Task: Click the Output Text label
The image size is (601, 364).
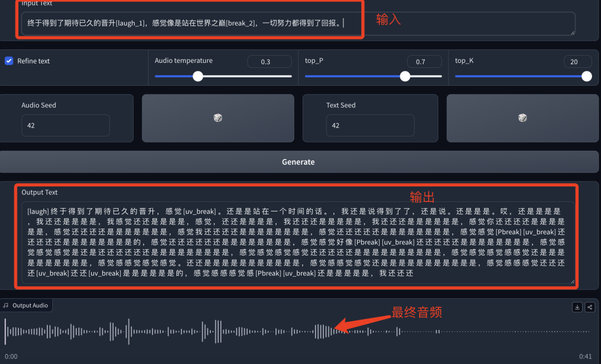Action: click(x=40, y=193)
